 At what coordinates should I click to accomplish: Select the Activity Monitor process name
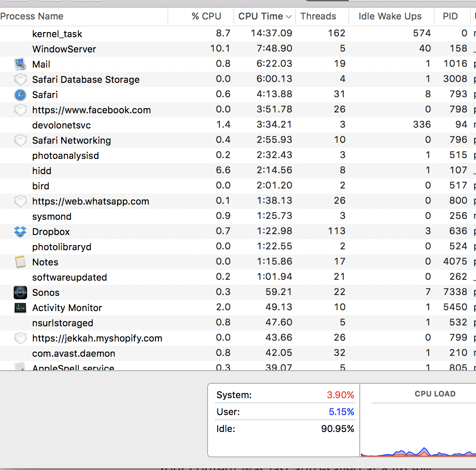click(x=67, y=308)
